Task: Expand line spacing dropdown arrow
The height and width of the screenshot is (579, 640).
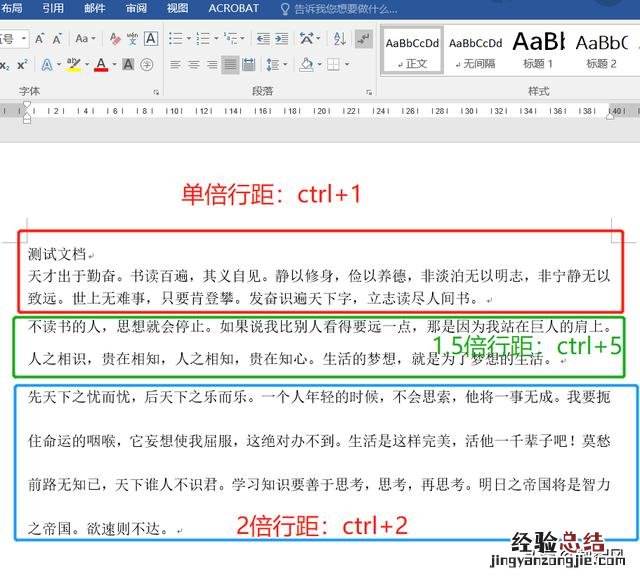Action: [284, 64]
